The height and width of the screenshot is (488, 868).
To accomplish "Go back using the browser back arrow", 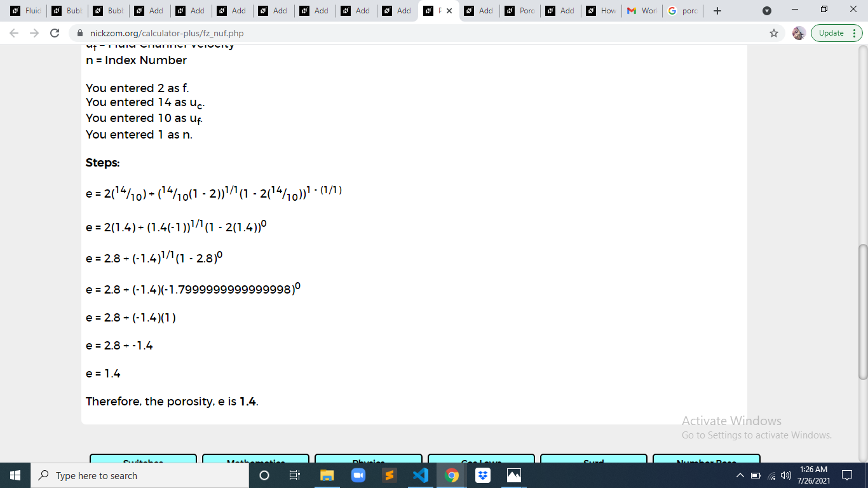I will [x=15, y=33].
